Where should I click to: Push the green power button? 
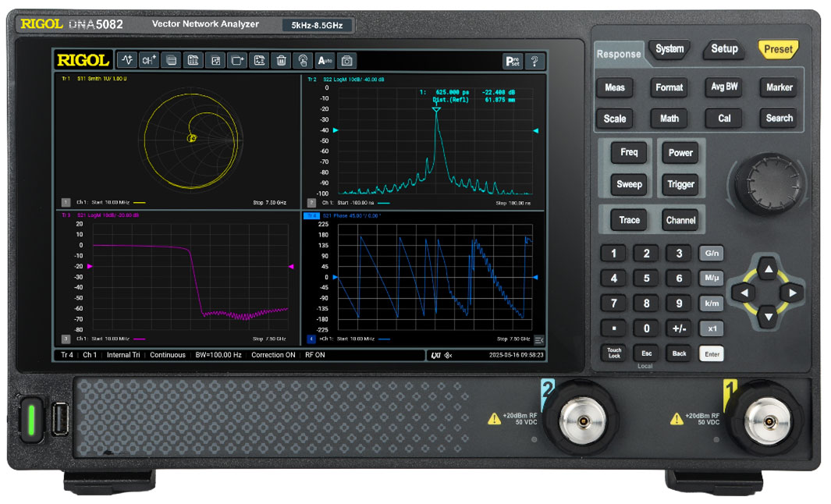(30, 419)
